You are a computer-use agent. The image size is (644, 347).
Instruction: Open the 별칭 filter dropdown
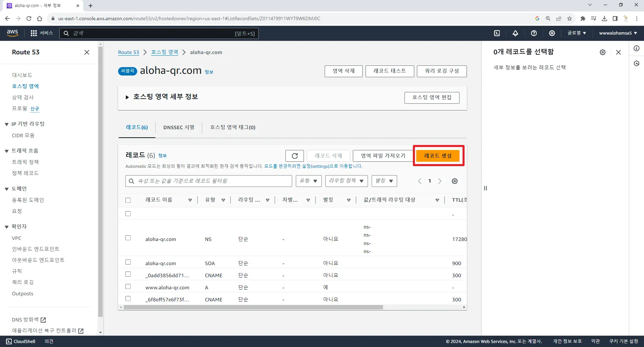(x=384, y=181)
